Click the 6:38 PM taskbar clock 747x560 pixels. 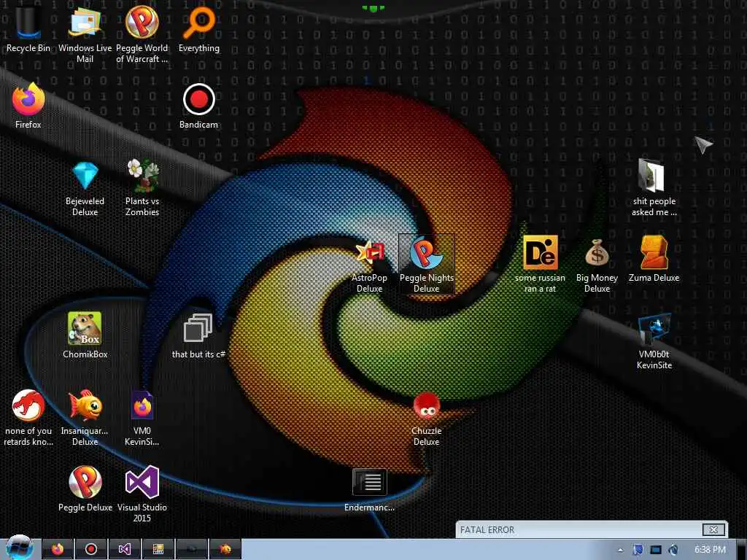pyautogui.click(x=710, y=550)
